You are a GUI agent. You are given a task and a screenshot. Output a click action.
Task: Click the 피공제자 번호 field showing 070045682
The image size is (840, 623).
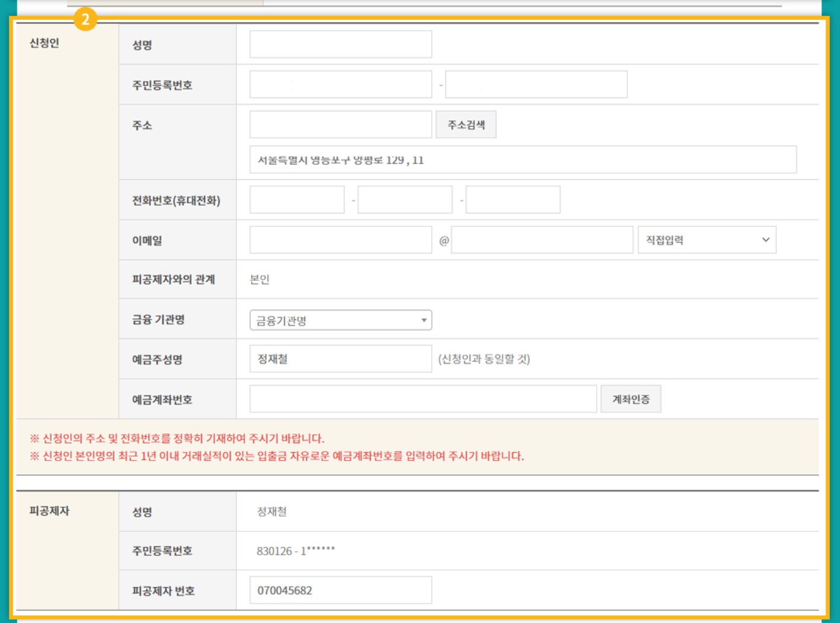point(340,589)
